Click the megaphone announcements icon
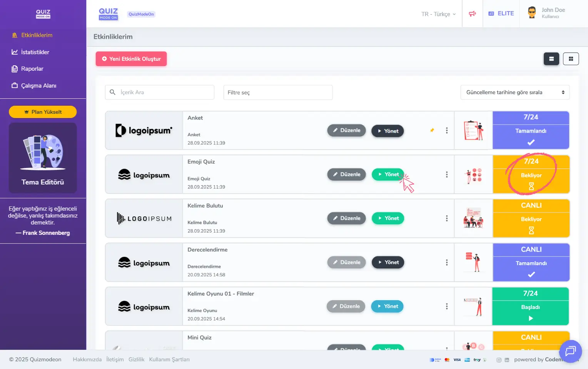The width and height of the screenshot is (588, 369). point(472,14)
